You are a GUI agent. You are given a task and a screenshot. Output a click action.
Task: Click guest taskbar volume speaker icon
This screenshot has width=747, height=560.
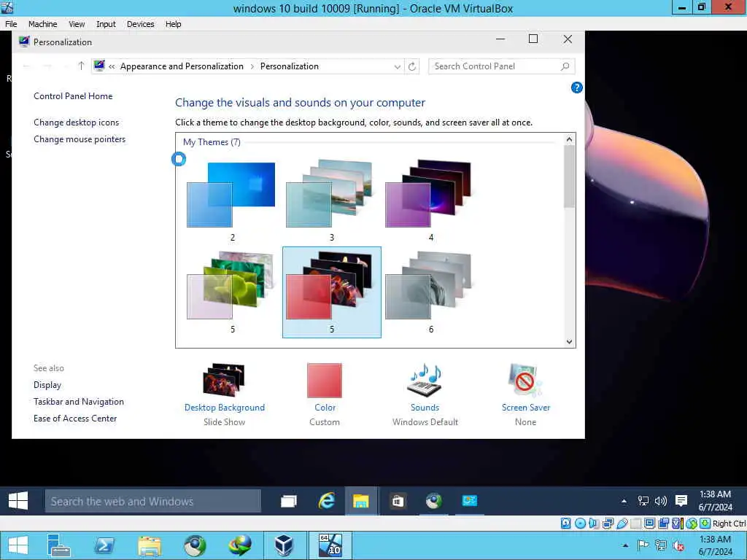tap(661, 501)
